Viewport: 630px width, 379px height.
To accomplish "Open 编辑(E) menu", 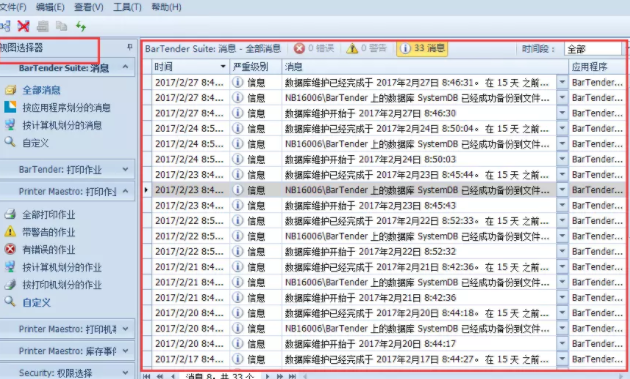I will click(50, 7).
